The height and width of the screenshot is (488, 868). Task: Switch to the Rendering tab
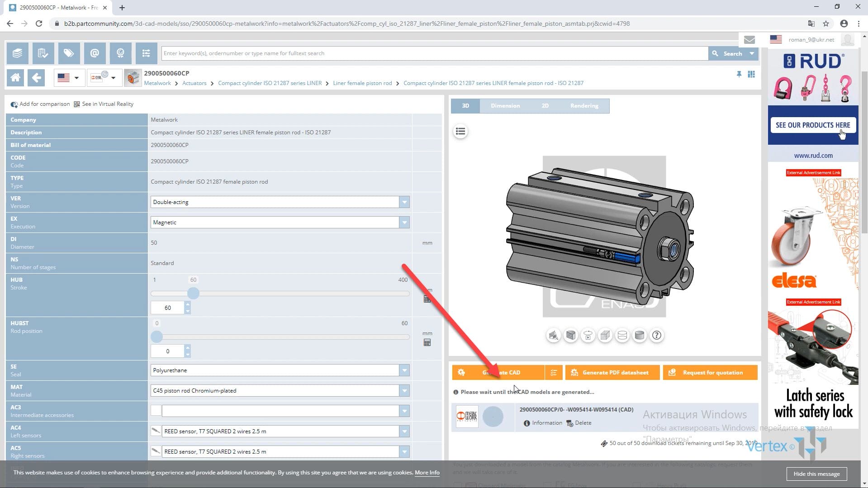tap(584, 106)
